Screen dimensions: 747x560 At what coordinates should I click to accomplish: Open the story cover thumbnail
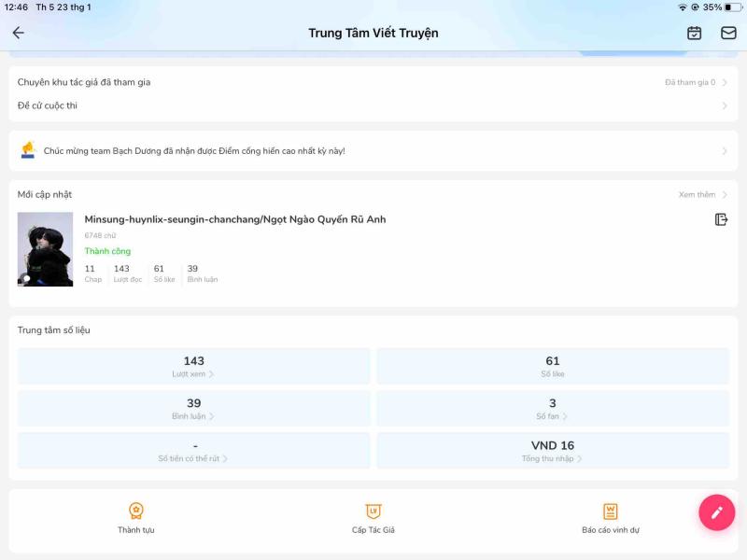(45, 249)
